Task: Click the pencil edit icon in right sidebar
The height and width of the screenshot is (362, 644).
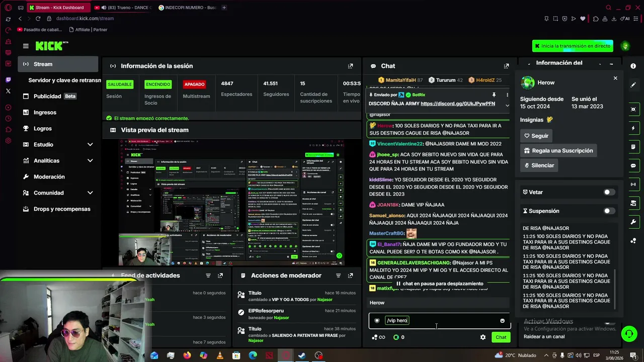Action: tap(633, 85)
